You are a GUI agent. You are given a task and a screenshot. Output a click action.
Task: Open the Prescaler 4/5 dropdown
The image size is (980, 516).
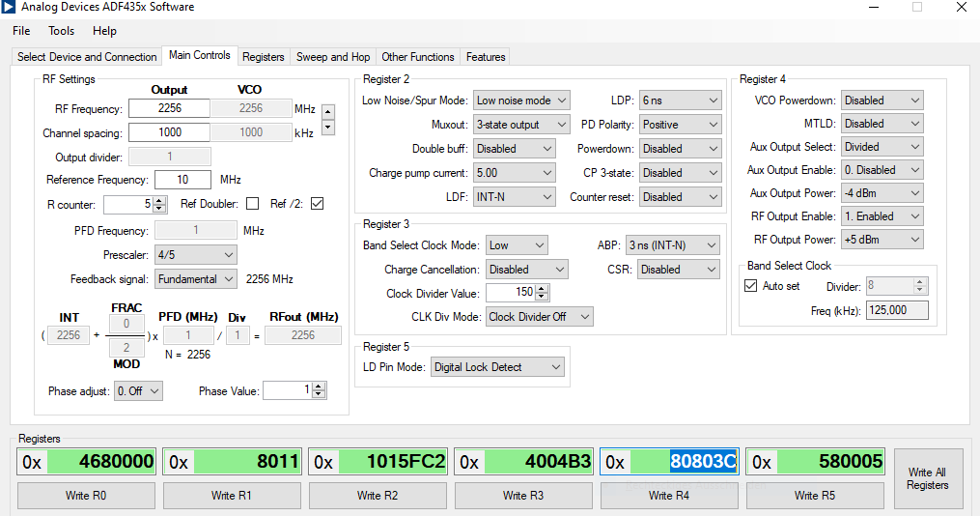point(196,254)
